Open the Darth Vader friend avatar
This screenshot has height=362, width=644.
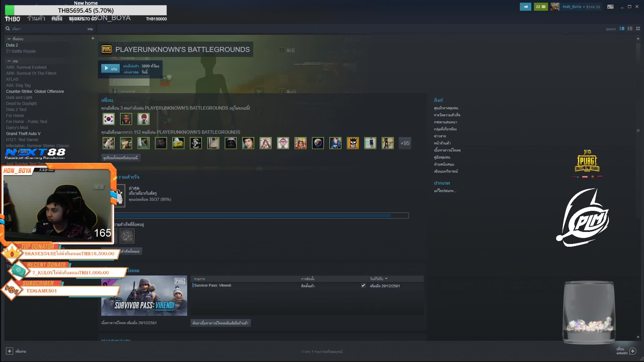pyautogui.click(x=231, y=143)
